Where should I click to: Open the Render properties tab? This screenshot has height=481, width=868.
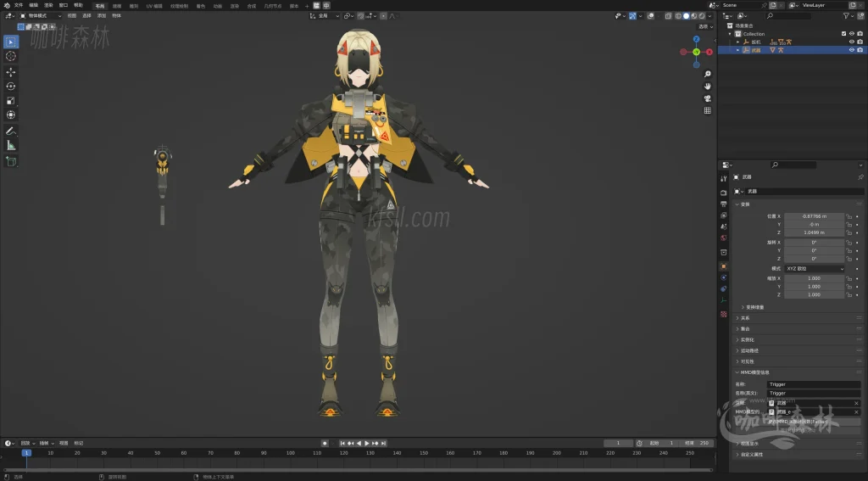point(724,193)
